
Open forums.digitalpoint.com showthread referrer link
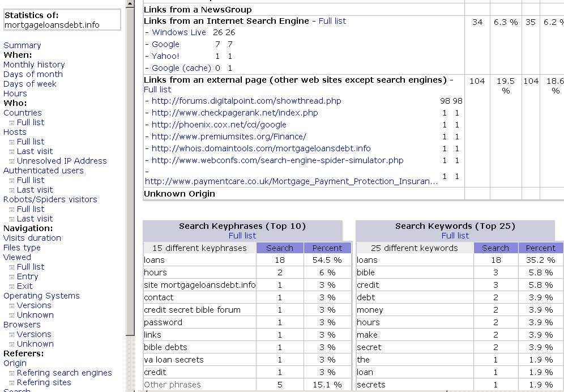click(246, 101)
